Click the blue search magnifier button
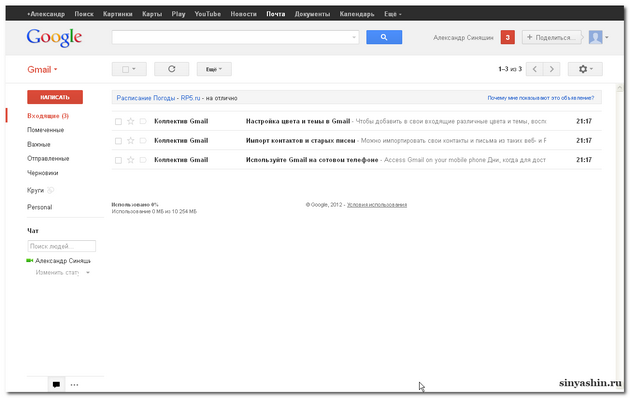 point(384,37)
